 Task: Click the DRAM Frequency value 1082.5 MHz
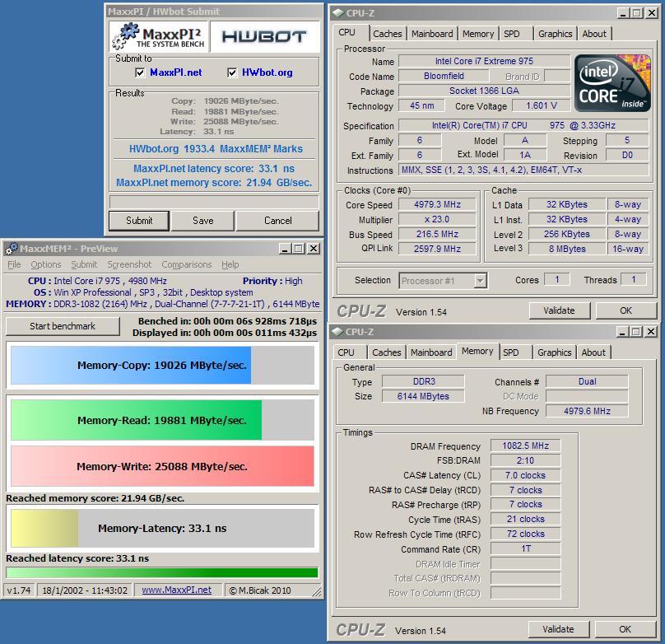pyautogui.click(x=525, y=446)
